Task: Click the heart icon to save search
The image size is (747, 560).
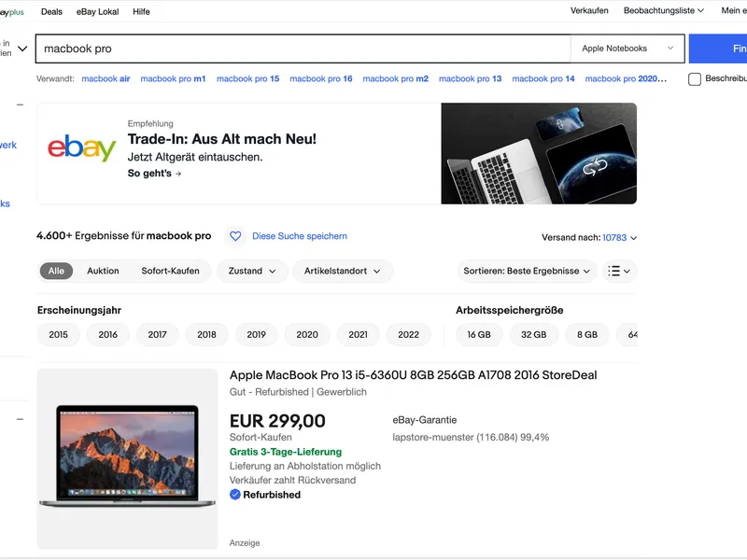Action: [235, 236]
